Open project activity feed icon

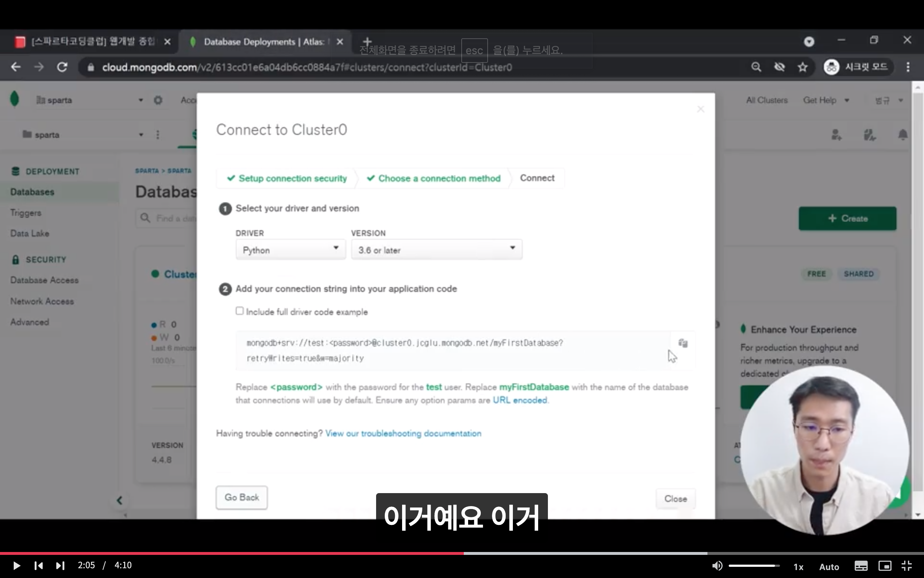click(869, 134)
